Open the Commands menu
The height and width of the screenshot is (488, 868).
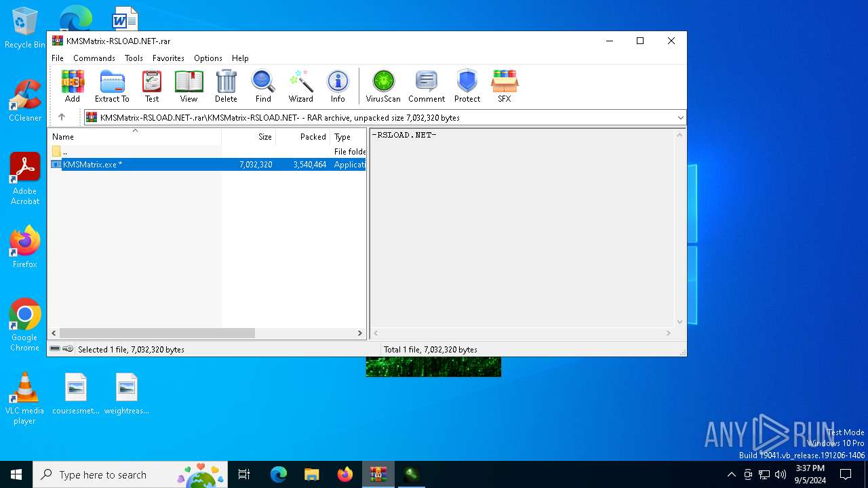pos(94,58)
